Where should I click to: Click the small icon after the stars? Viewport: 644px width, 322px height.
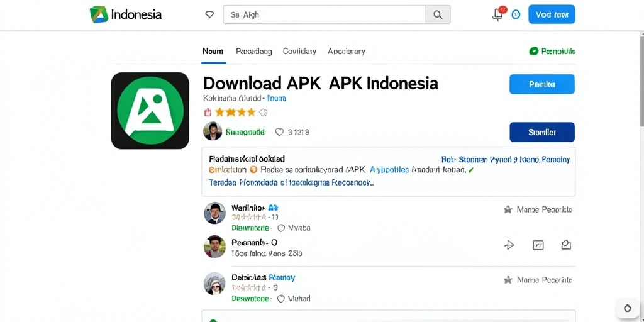tap(263, 112)
